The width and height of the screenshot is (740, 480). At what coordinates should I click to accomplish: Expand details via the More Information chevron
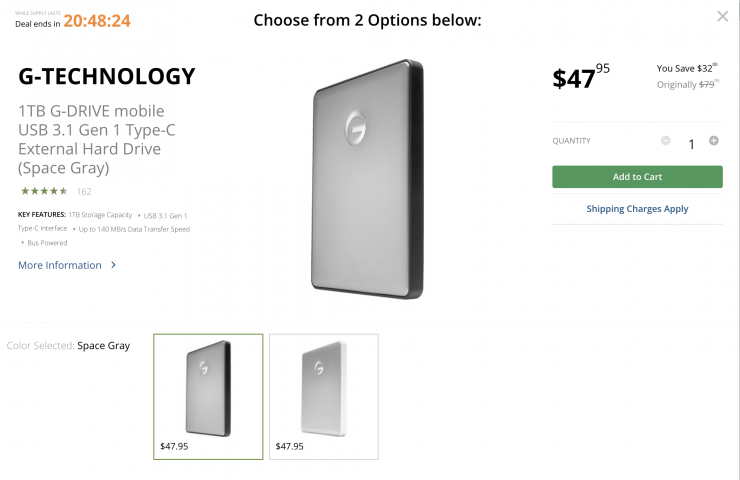(x=113, y=265)
